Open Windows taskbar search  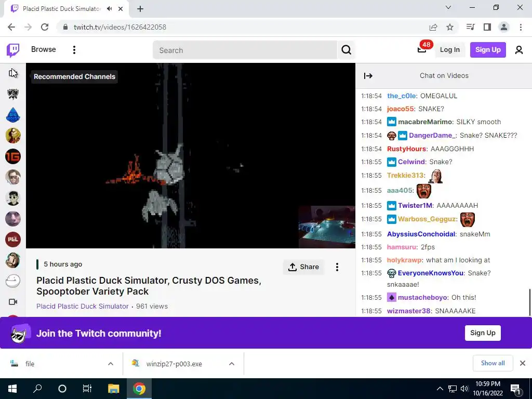[37, 389]
